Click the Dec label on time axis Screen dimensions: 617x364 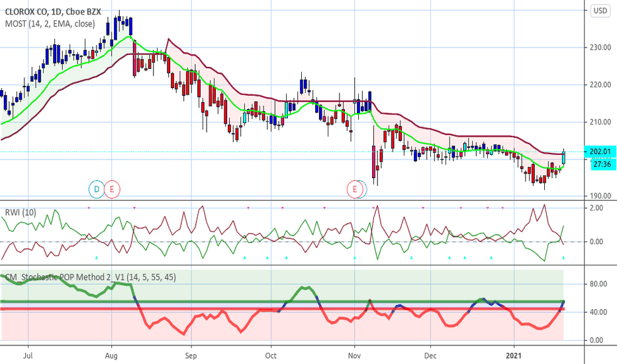430,356
